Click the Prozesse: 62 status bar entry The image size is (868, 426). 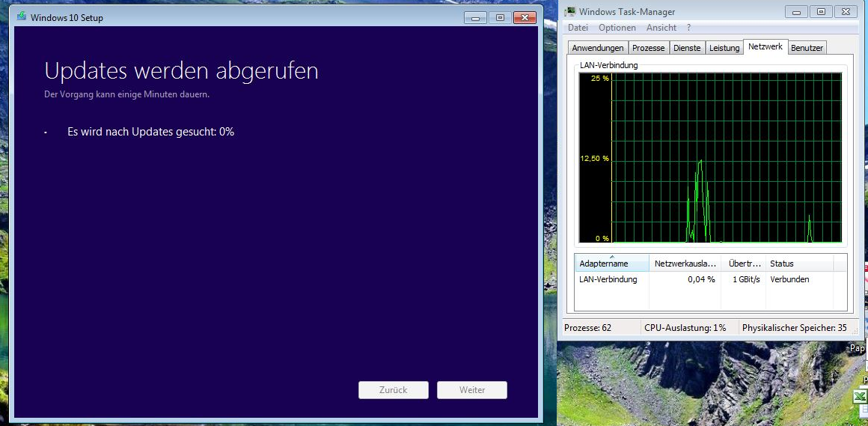587,328
